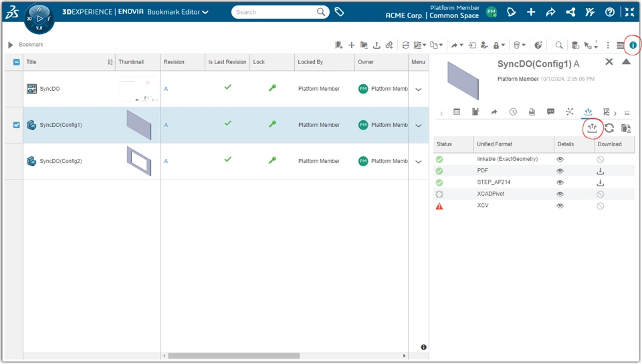Open the relations tab in info panel
Image resolution: width=642 pixels, height=364 pixels.
click(570, 112)
